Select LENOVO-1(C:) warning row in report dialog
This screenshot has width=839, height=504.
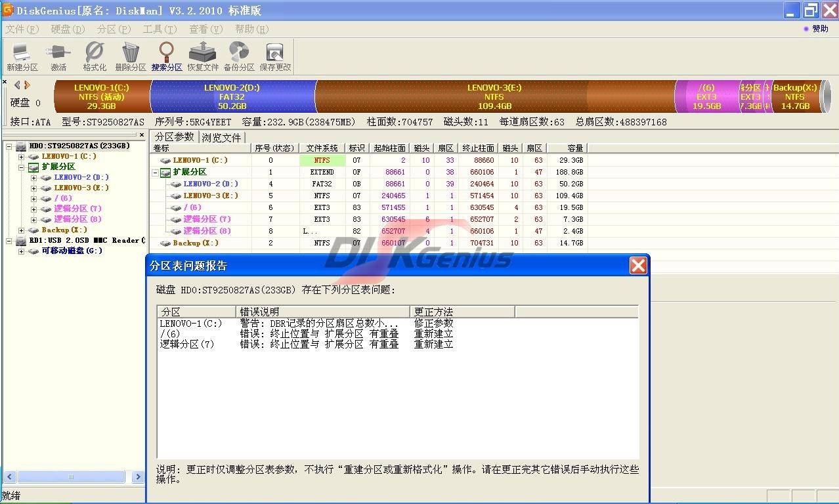click(397, 324)
